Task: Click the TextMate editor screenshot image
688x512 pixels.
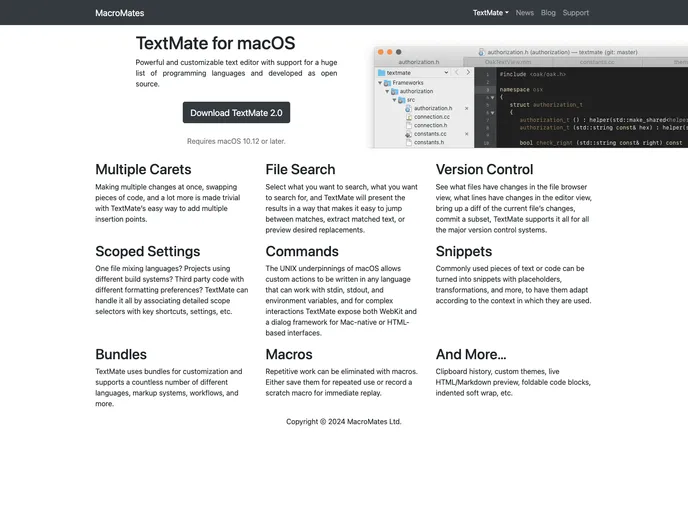Action: coord(530,97)
